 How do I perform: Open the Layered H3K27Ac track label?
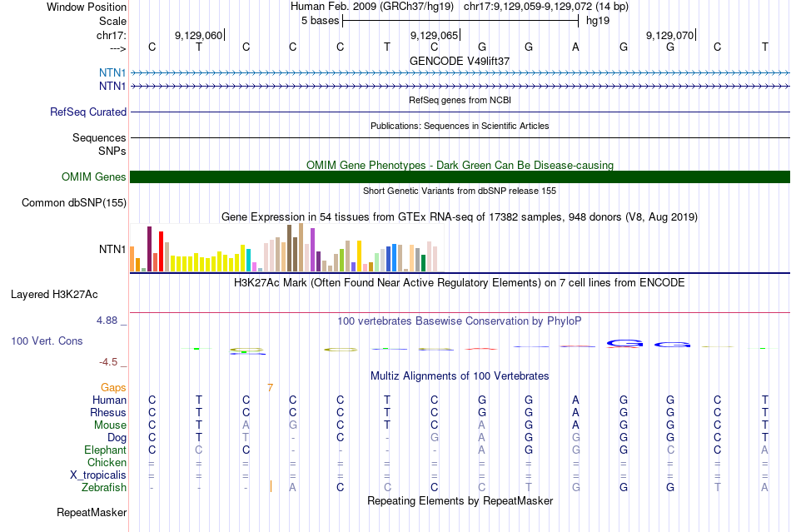[54, 295]
